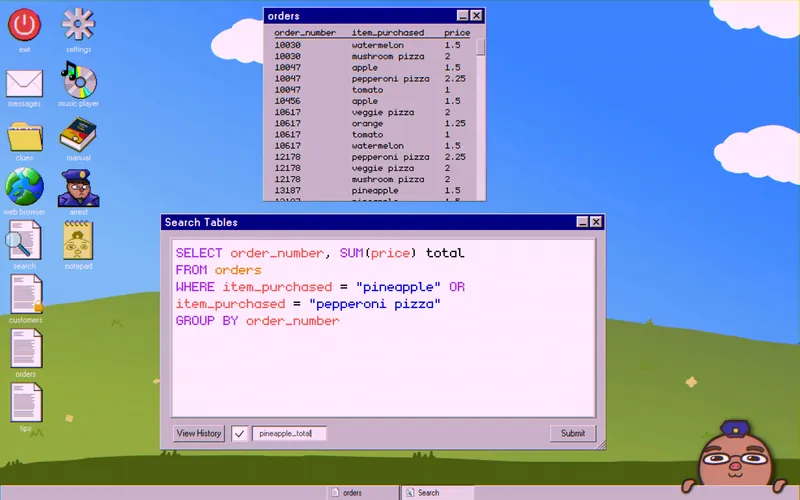Open the settings gear icon

coord(78,24)
